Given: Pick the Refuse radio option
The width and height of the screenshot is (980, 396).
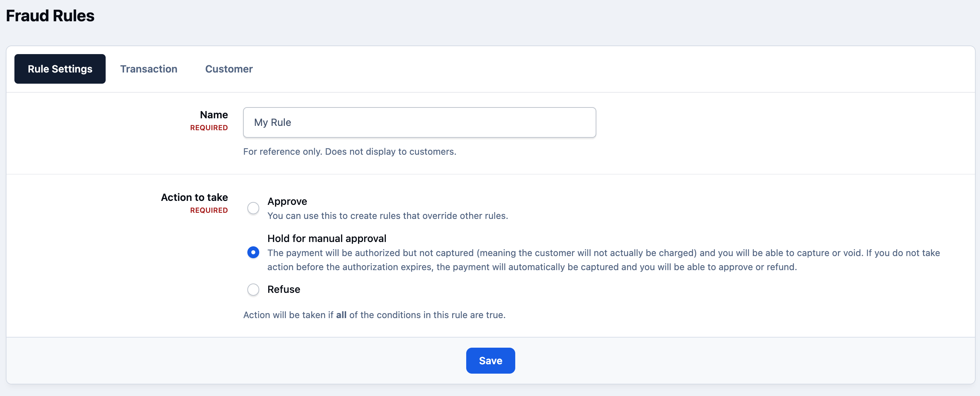Looking at the screenshot, I should pyautogui.click(x=253, y=290).
